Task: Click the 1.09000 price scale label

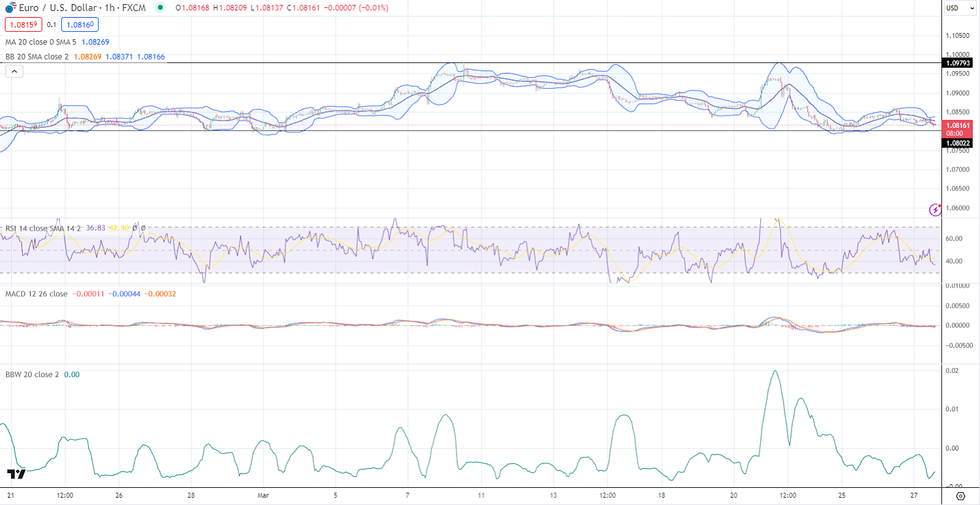Action: coord(958,93)
